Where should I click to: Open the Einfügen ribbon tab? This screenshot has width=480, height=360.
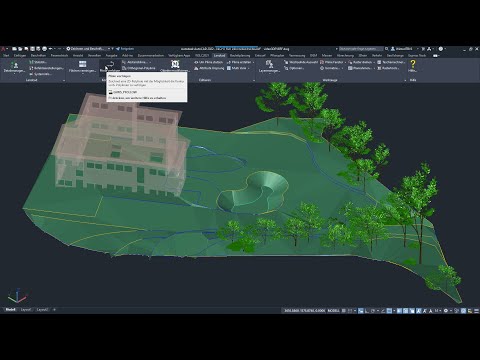click(20, 55)
